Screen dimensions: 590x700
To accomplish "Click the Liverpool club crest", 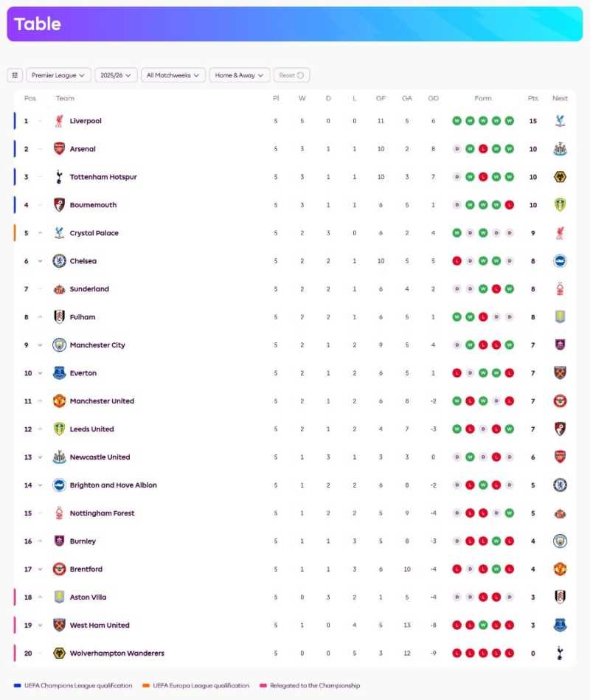I will click(60, 120).
